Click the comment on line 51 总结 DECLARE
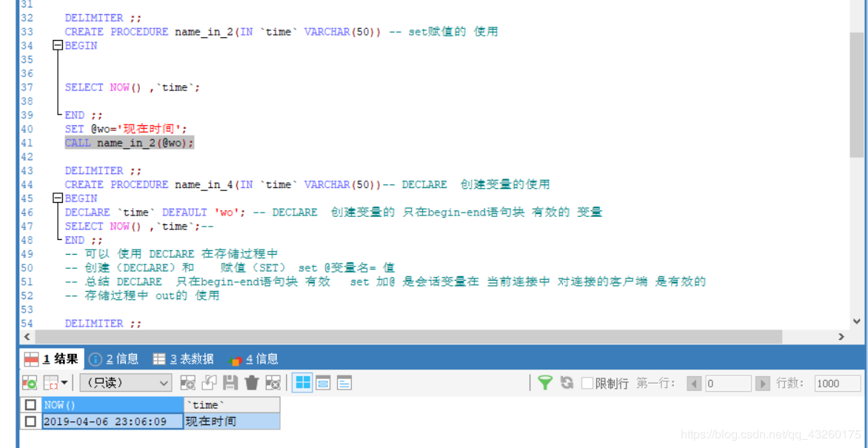 pyautogui.click(x=385, y=281)
